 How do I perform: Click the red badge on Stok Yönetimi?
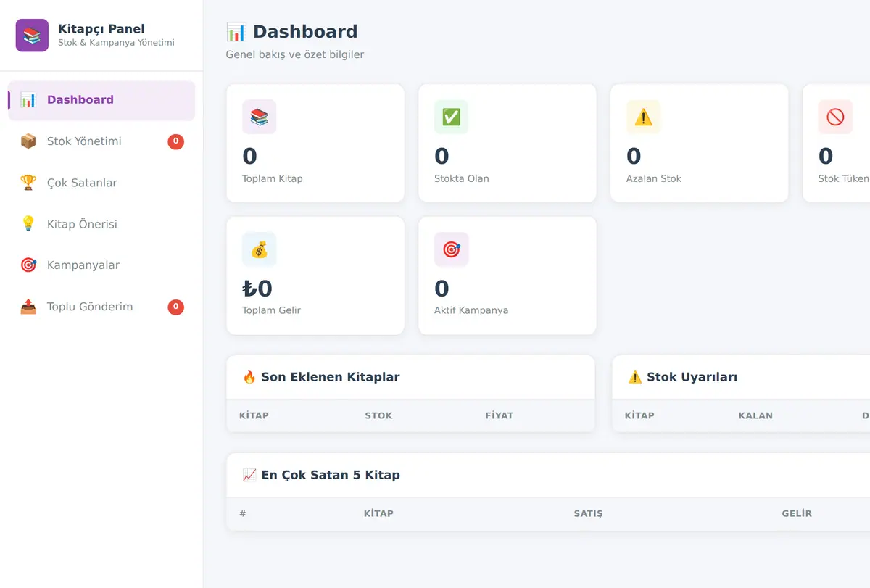(x=175, y=141)
